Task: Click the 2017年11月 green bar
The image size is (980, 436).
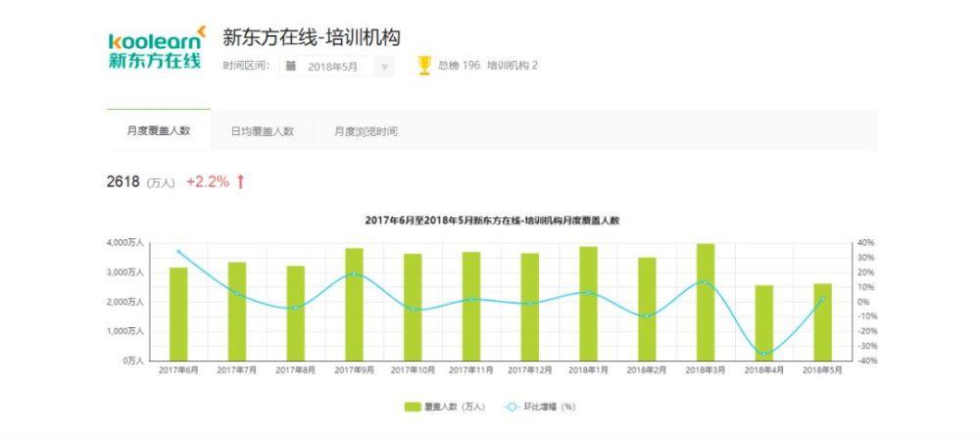Action: (471, 307)
